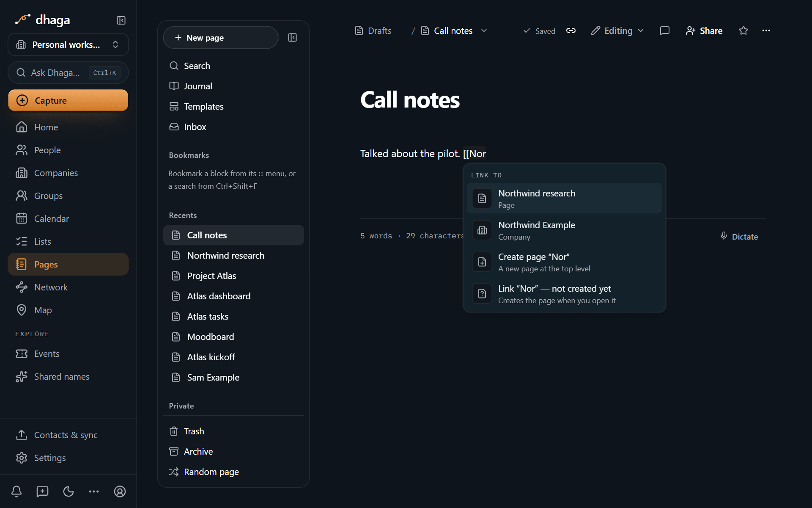Choose Northwind Example company suggestion
This screenshot has height=508, width=812.
pyautogui.click(x=565, y=230)
